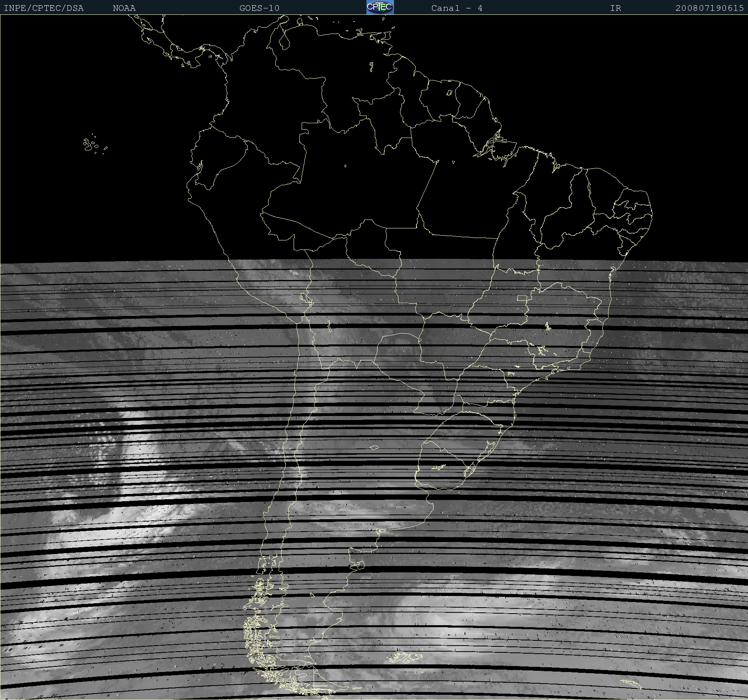Click the Lagoa dos Patos outline
748x700 pixels.
490,448
